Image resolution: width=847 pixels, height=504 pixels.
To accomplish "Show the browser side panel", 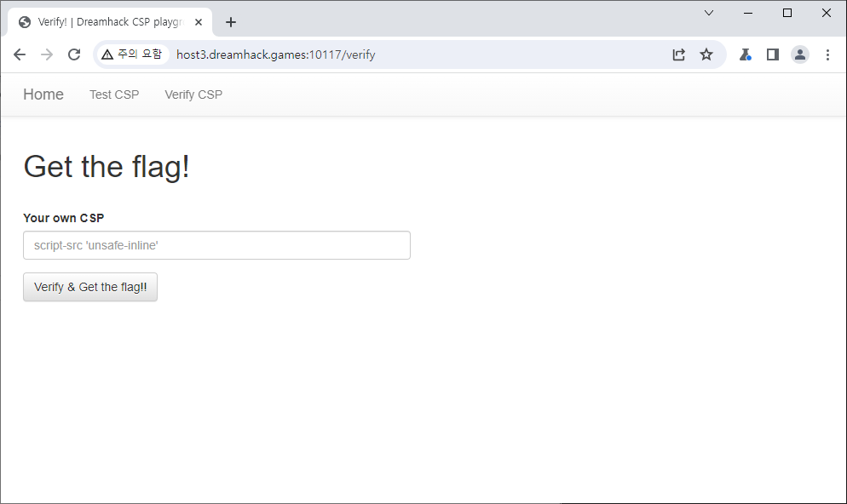I will [x=772, y=54].
